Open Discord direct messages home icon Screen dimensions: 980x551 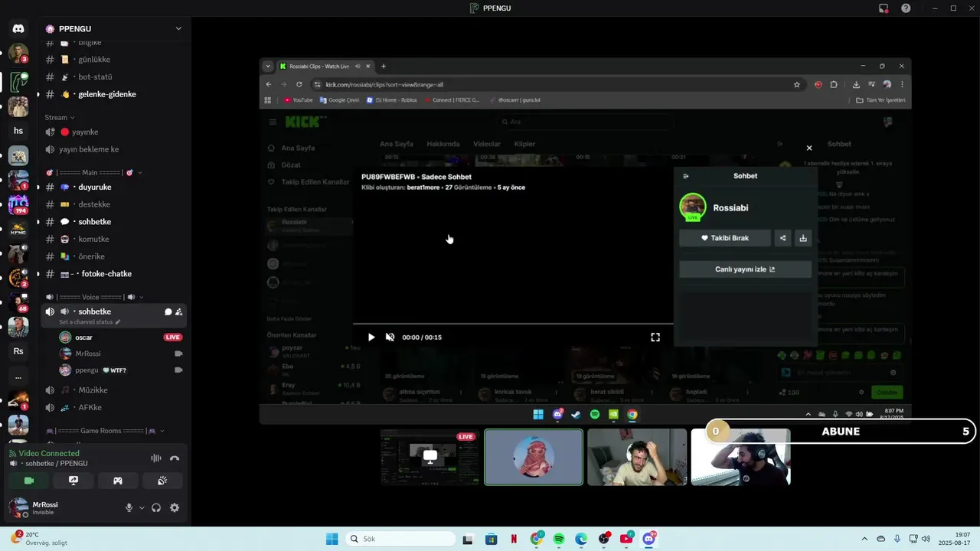coord(18,28)
